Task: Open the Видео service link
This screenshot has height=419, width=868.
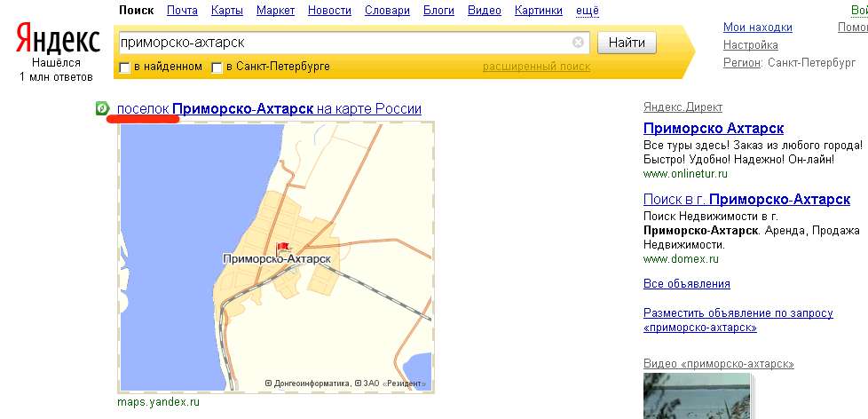Action: pos(485,11)
